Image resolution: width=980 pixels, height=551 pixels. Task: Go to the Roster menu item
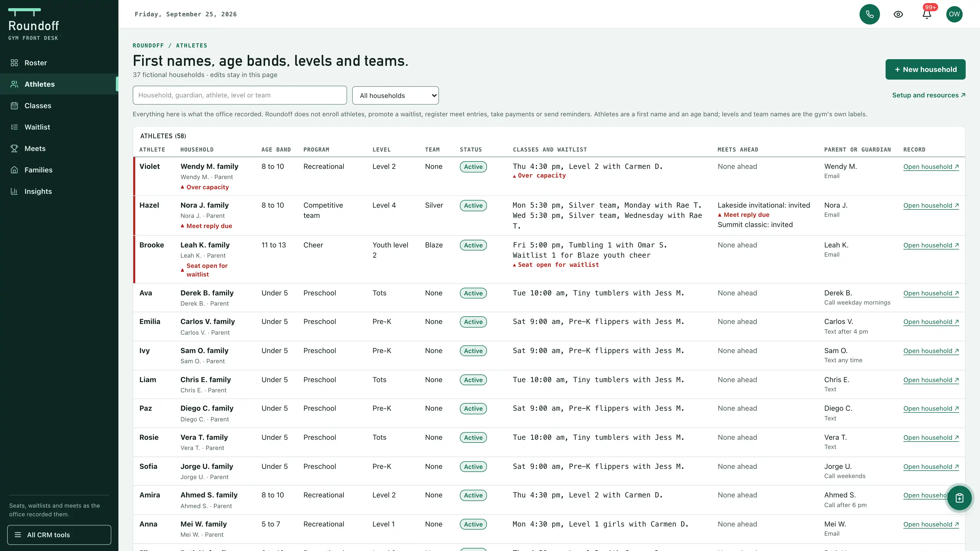tap(59, 63)
